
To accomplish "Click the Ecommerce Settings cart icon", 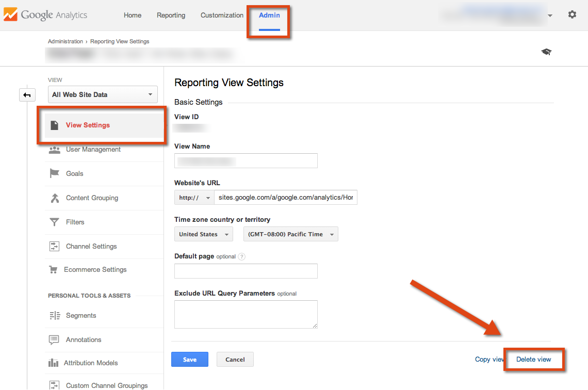I will [x=55, y=269].
